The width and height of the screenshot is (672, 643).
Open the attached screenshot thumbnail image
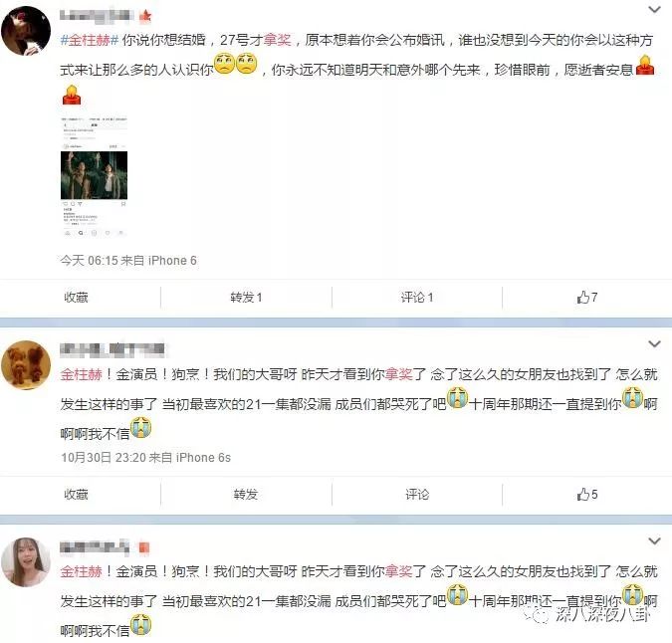pos(94,175)
